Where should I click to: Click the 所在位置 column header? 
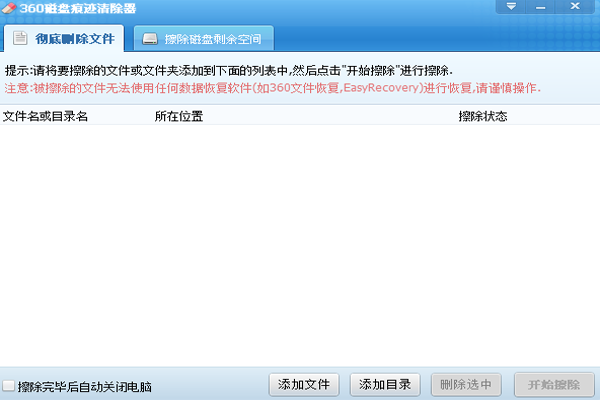pos(179,117)
